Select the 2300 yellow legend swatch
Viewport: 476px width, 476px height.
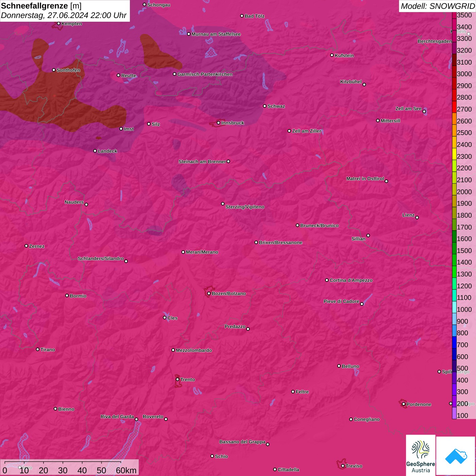click(454, 154)
